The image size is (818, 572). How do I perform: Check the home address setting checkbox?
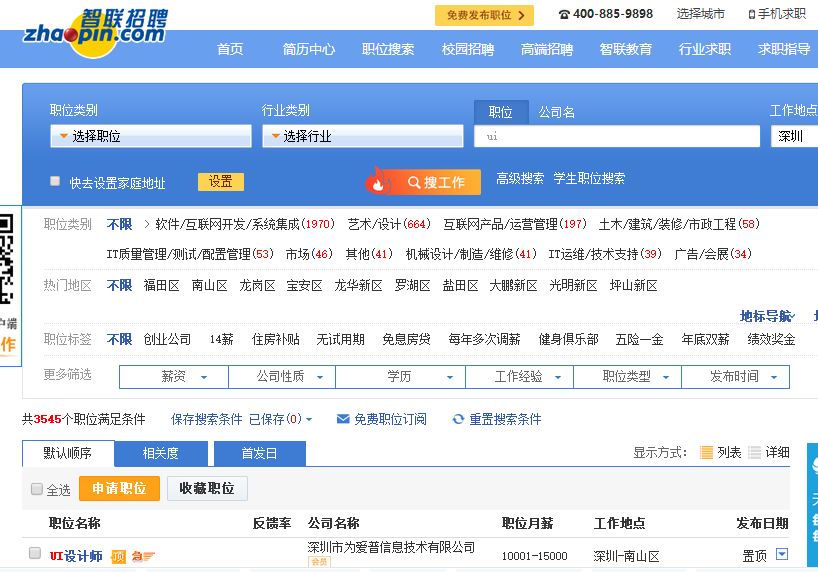[x=55, y=181]
